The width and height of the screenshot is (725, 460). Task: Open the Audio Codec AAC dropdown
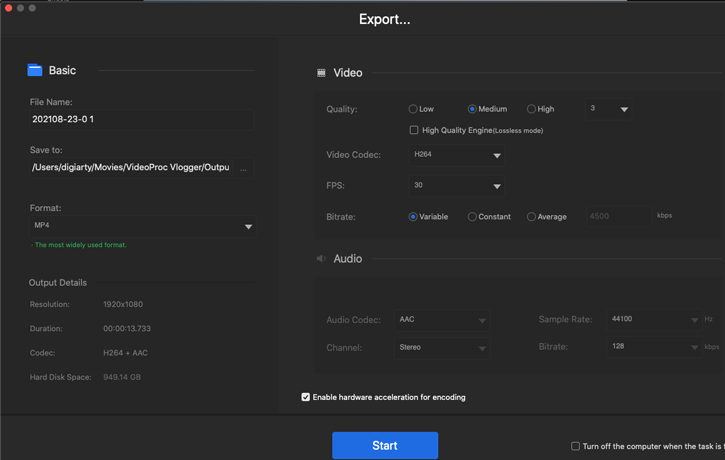point(441,320)
